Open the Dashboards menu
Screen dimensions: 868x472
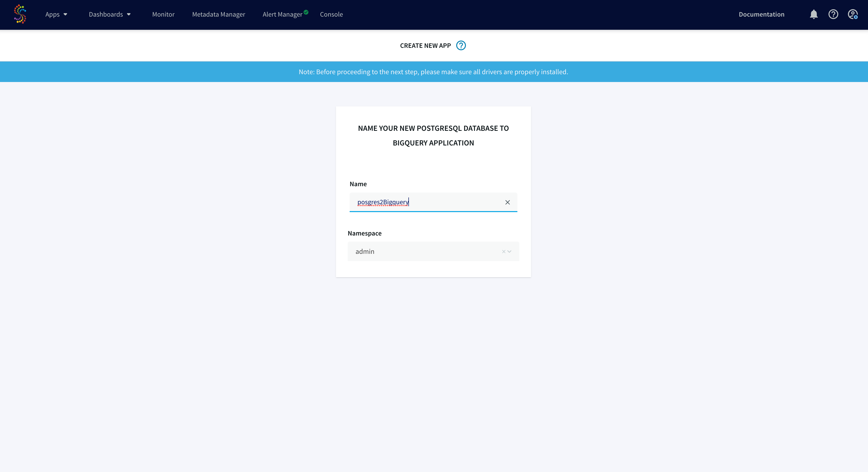[x=110, y=14]
